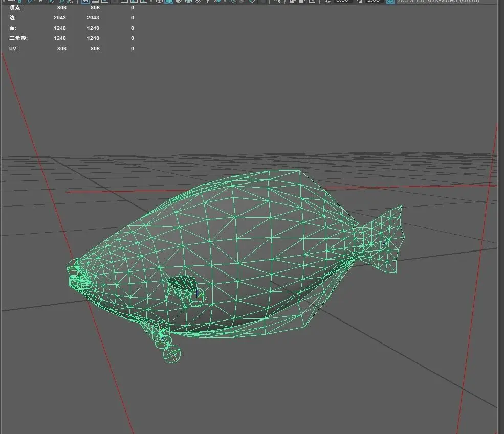Click the exposure value field 0.00
This screenshot has height=434, width=504.
(342, 2)
